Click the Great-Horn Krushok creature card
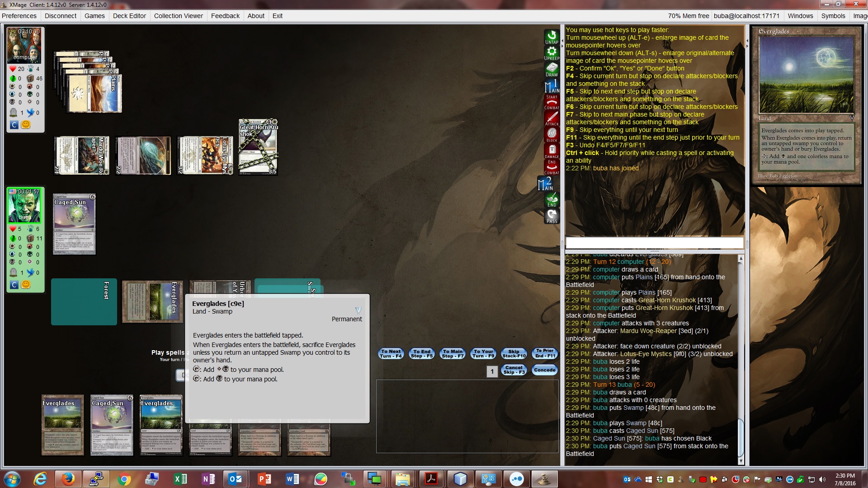Image resolution: width=868 pixels, height=488 pixels. [258, 147]
